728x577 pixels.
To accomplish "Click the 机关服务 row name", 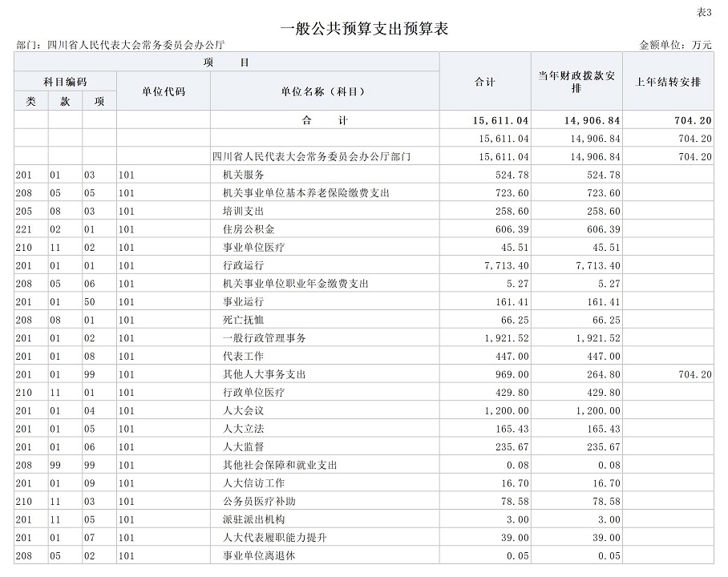I will (x=243, y=175).
